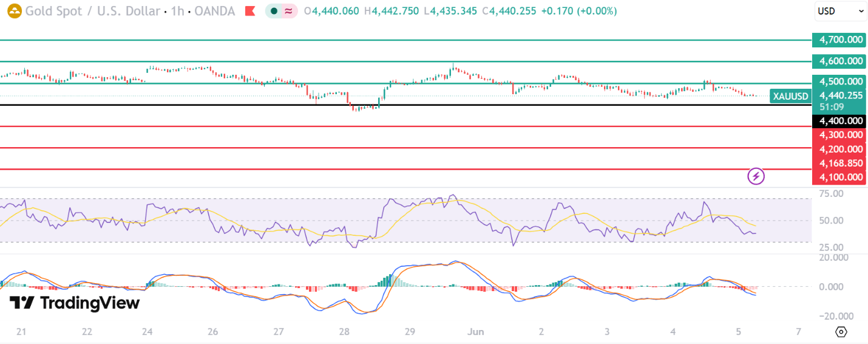
Task: Click the red 4,168.850 price label
Action: (841, 163)
